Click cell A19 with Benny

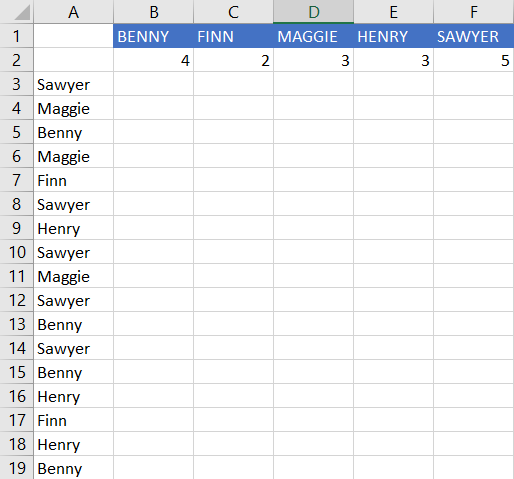pyautogui.click(x=73, y=468)
